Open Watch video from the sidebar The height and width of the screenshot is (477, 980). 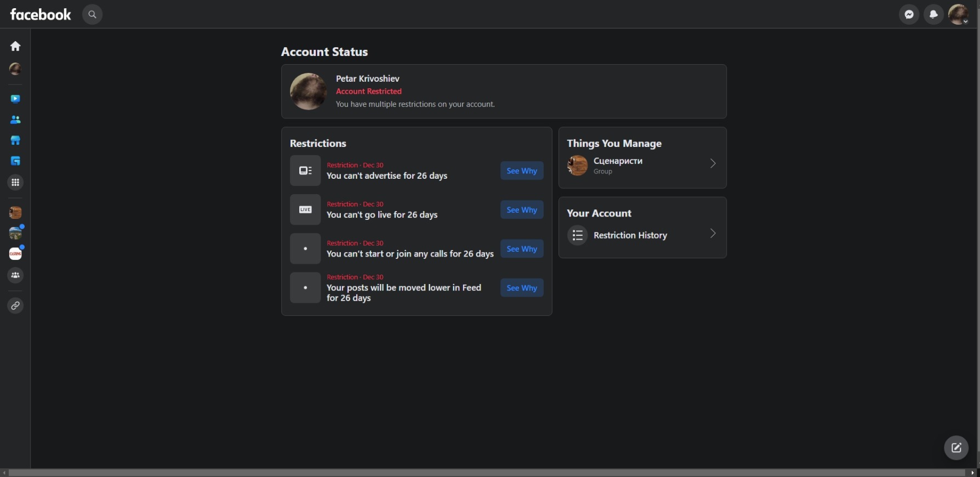click(15, 99)
